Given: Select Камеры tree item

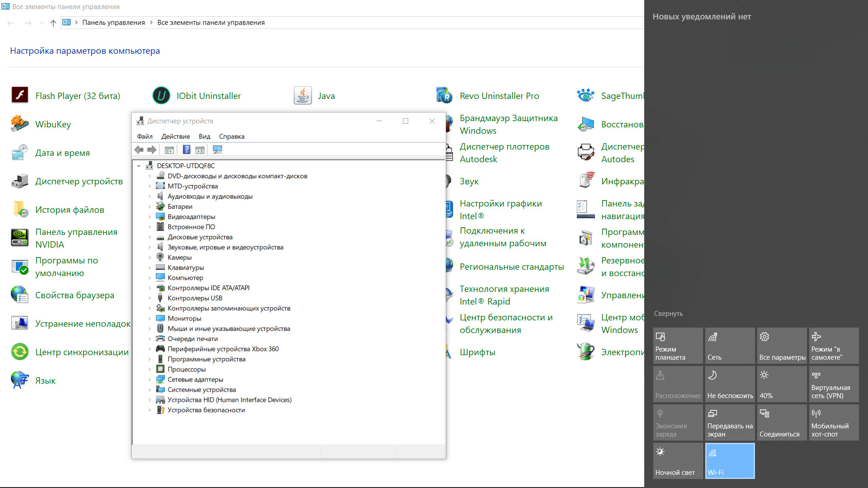Looking at the screenshot, I should 179,258.
